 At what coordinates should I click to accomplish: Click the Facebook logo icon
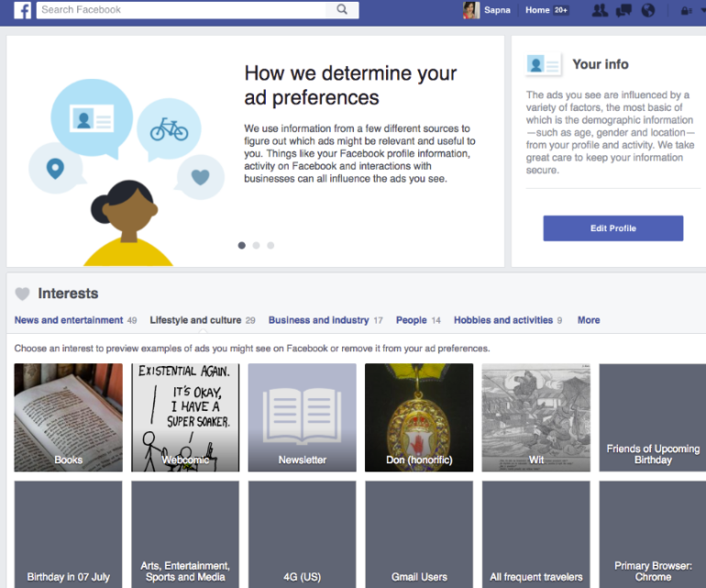(23, 10)
